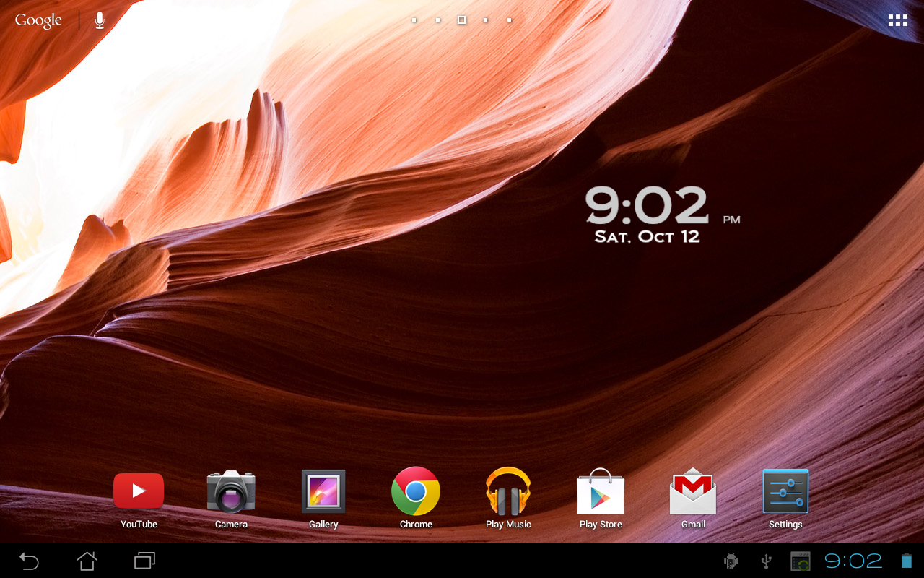Open the Gmail app

coord(692,491)
